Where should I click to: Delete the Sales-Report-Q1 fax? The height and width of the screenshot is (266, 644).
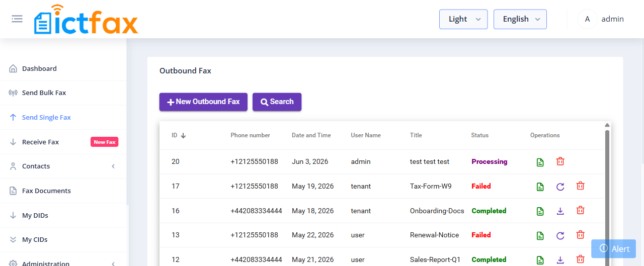pyautogui.click(x=580, y=259)
